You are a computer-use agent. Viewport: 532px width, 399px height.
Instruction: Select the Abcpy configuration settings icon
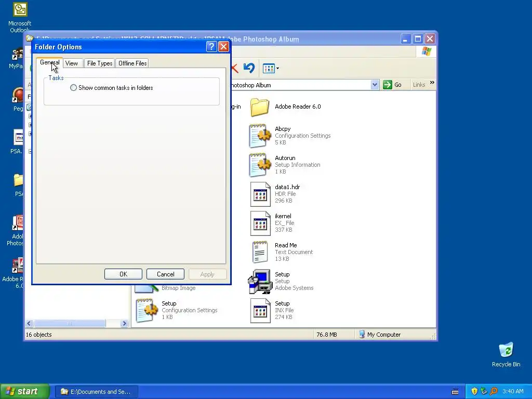point(260,136)
